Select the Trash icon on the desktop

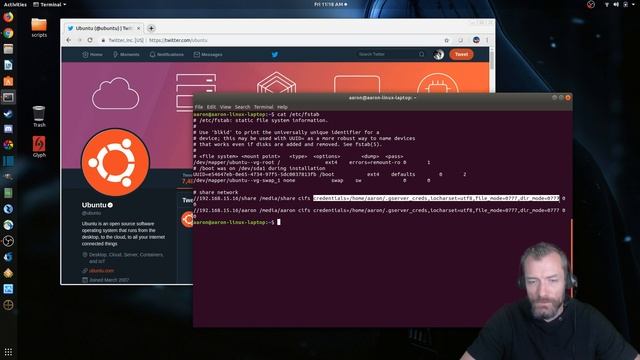39,116
